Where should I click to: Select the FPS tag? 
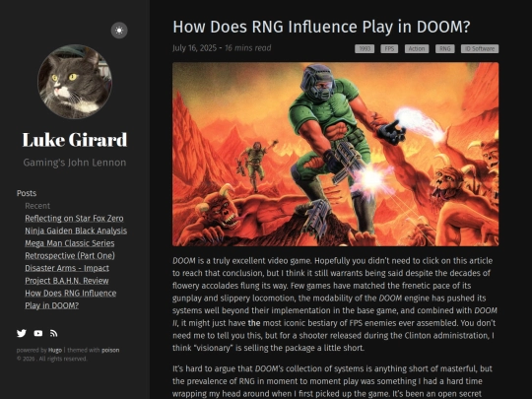[x=389, y=49]
